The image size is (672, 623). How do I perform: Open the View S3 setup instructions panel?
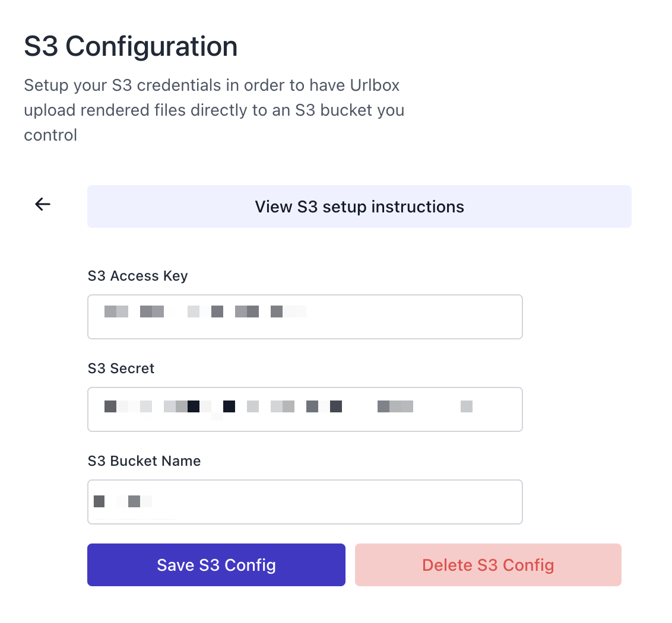tap(359, 206)
